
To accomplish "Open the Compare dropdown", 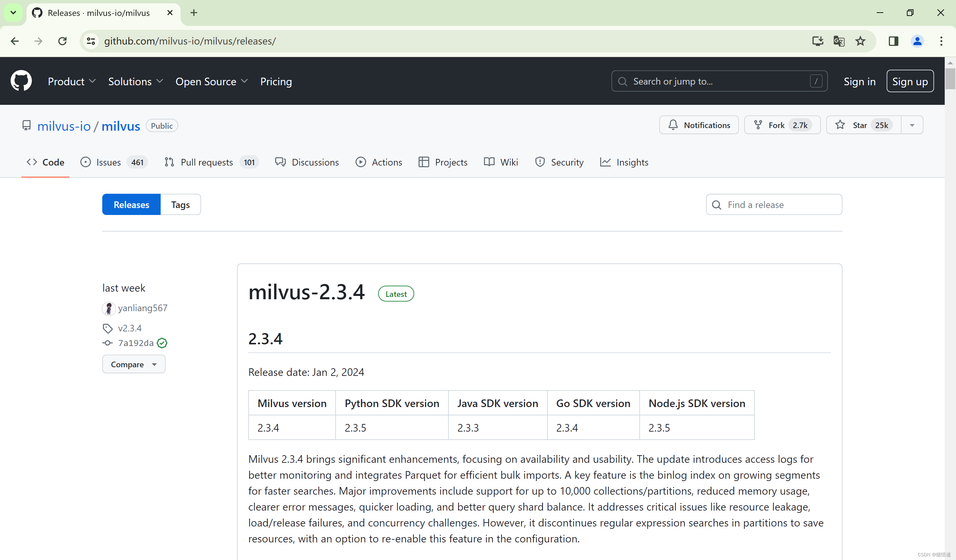I will coord(133,364).
